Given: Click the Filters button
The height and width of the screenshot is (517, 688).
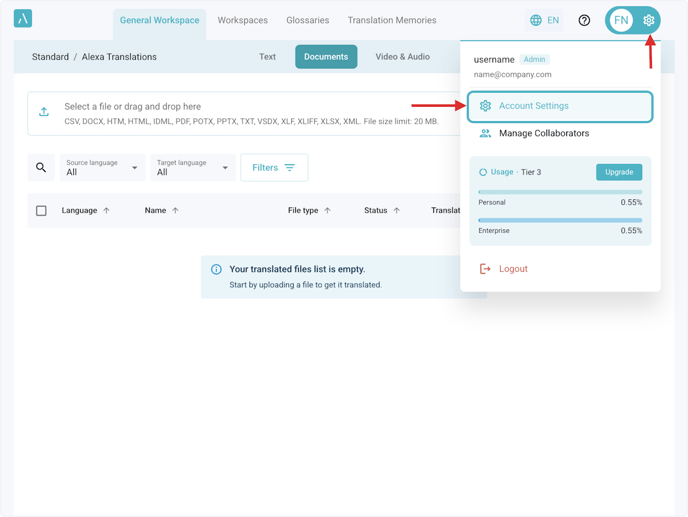Looking at the screenshot, I should coord(274,168).
